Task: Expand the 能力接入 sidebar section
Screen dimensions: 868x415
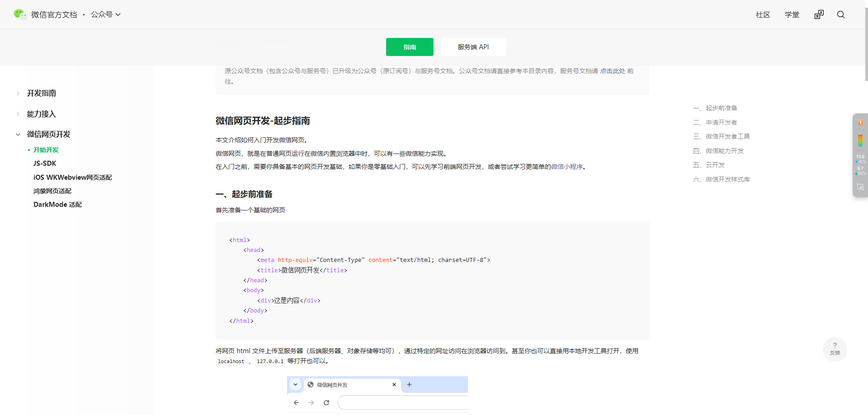Action: click(42, 114)
